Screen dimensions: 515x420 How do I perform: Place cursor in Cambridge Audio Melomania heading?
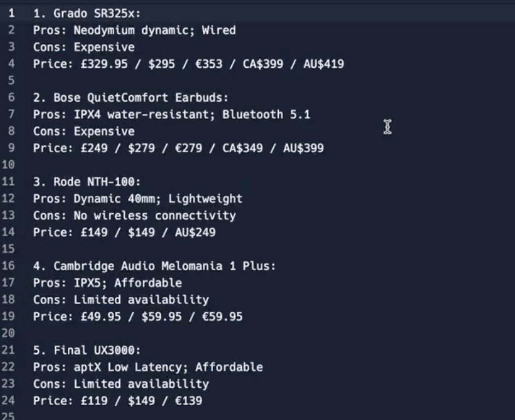point(154,266)
